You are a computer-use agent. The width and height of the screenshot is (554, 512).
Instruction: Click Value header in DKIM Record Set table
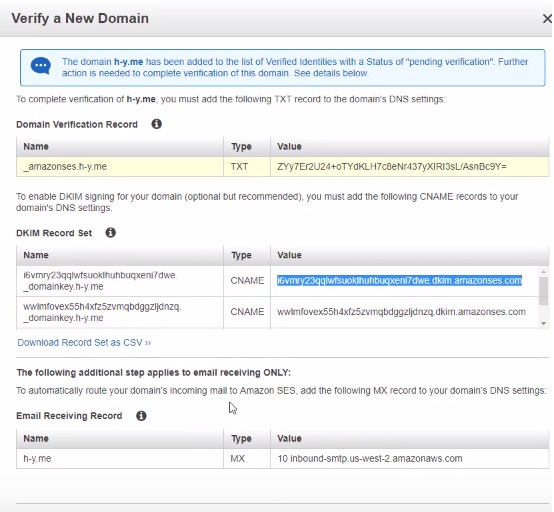pos(289,255)
